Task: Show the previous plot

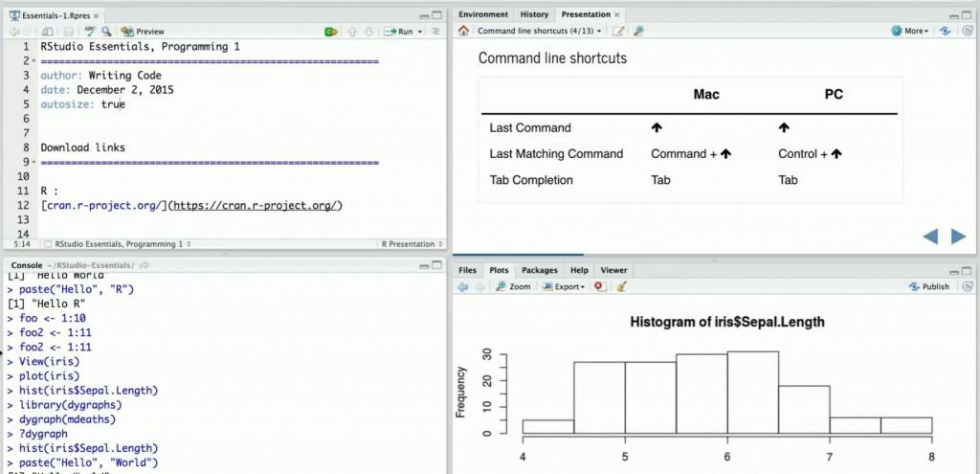Action: click(463, 286)
